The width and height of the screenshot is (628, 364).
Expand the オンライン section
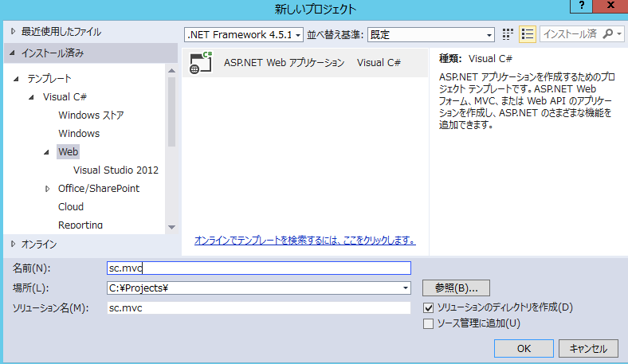click(14, 244)
